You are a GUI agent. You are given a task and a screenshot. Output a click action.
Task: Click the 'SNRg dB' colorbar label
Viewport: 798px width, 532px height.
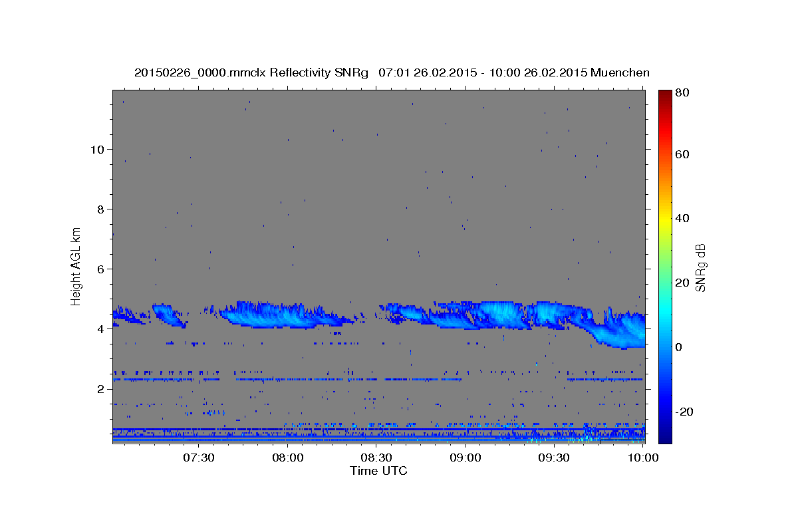coord(700,267)
